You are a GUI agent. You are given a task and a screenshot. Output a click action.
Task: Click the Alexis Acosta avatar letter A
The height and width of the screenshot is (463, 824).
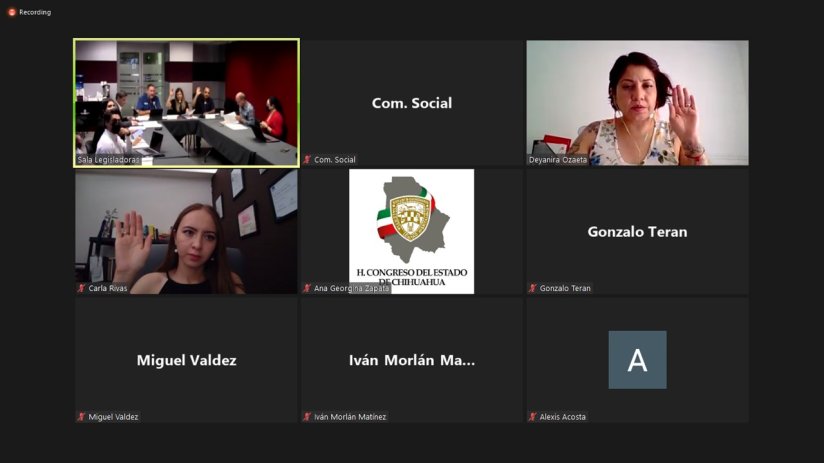tap(637, 360)
